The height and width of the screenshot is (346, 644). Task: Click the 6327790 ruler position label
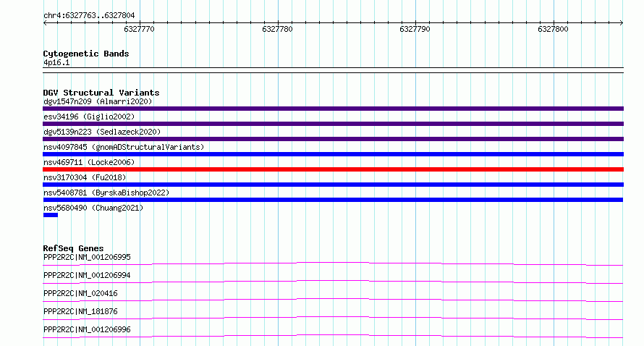point(415,29)
